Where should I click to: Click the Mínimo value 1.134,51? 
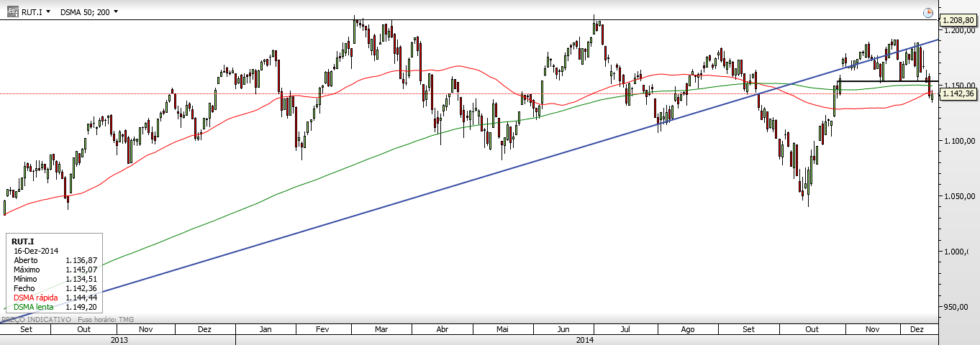click(81, 279)
